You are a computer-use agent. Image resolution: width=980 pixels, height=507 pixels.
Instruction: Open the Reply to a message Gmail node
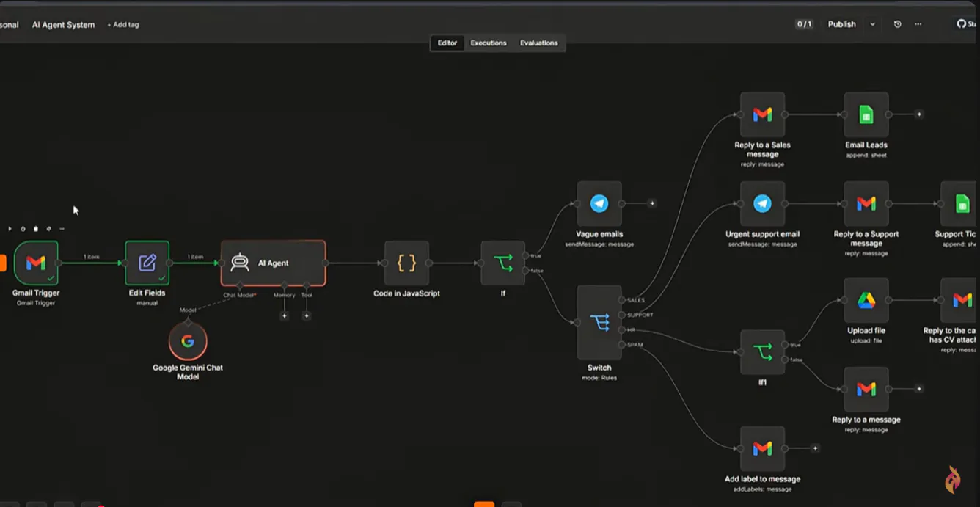(866, 389)
